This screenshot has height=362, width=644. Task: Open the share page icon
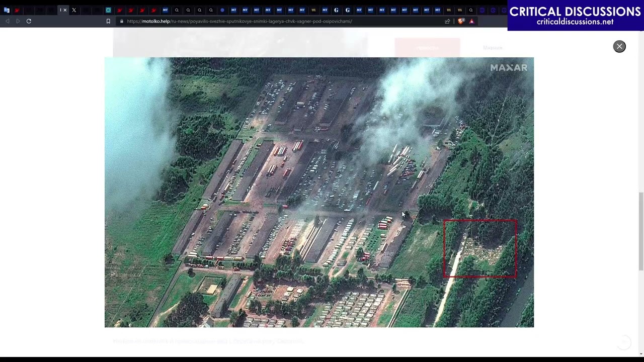pyautogui.click(x=447, y=21)
